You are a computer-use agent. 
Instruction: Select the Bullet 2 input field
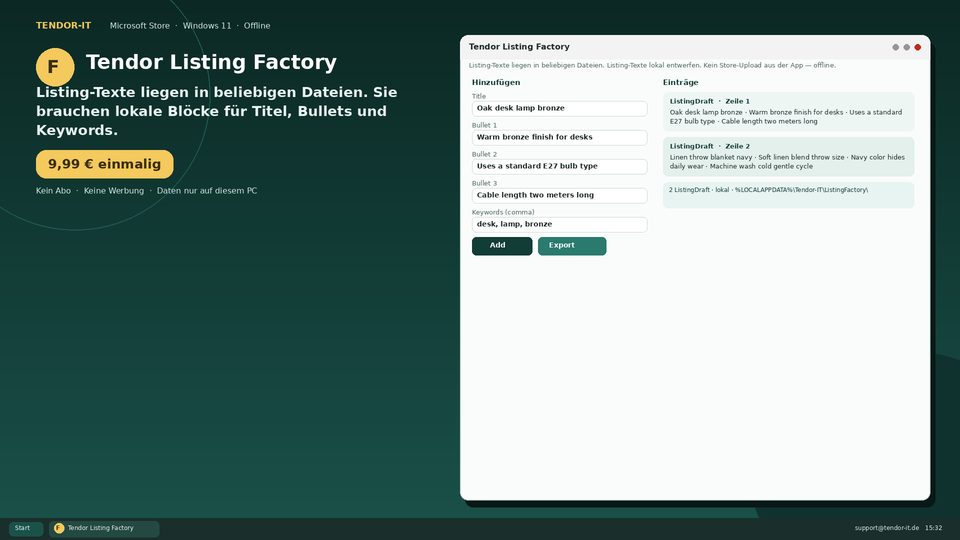coord(559,167)
